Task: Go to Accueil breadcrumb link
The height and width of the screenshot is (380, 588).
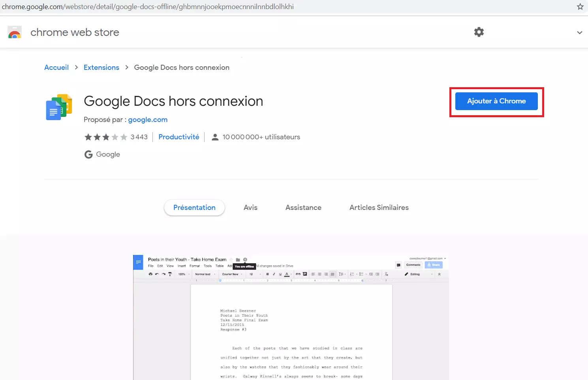Action: (56, 67)
